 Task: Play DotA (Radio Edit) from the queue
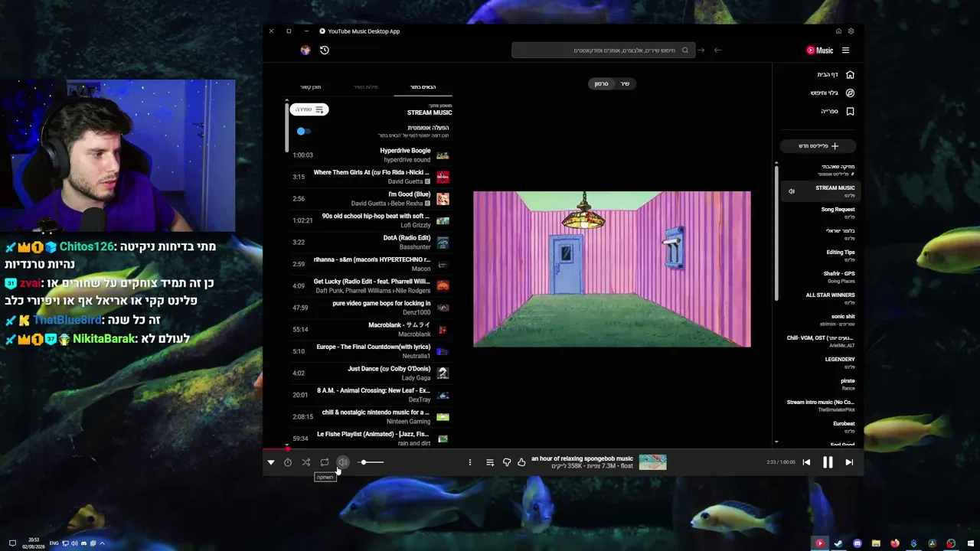click(x=371, y=243)
